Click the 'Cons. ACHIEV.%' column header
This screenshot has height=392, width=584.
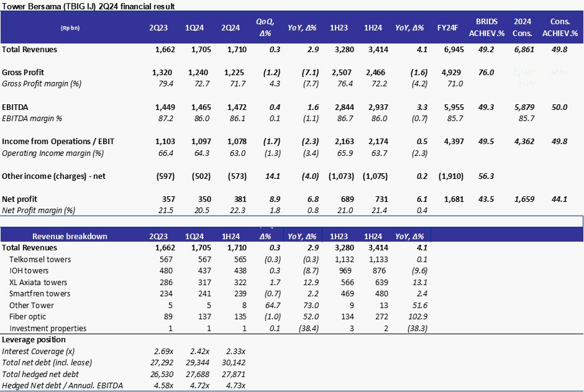coord(560,27)
